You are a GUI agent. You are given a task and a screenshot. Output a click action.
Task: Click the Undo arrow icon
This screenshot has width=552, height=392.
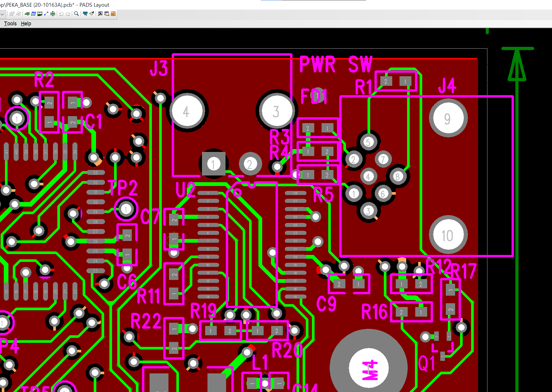(61, 14)
